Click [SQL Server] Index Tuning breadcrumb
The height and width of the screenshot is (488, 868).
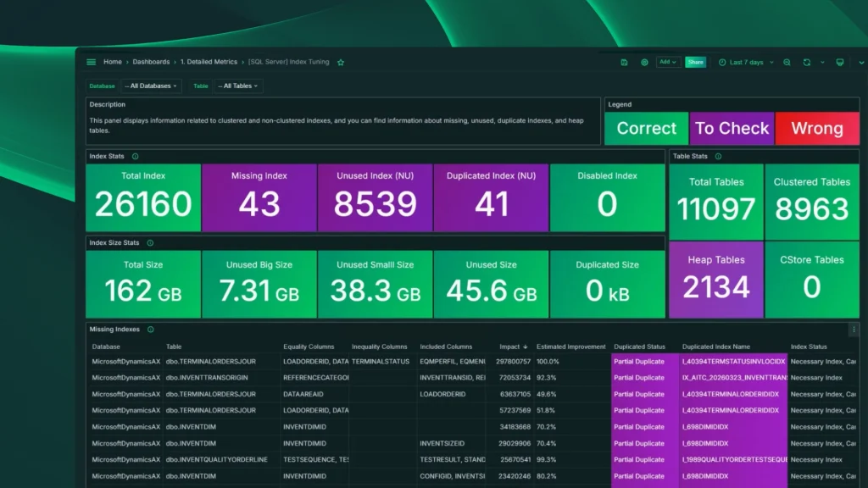click(x=288, y=62)
